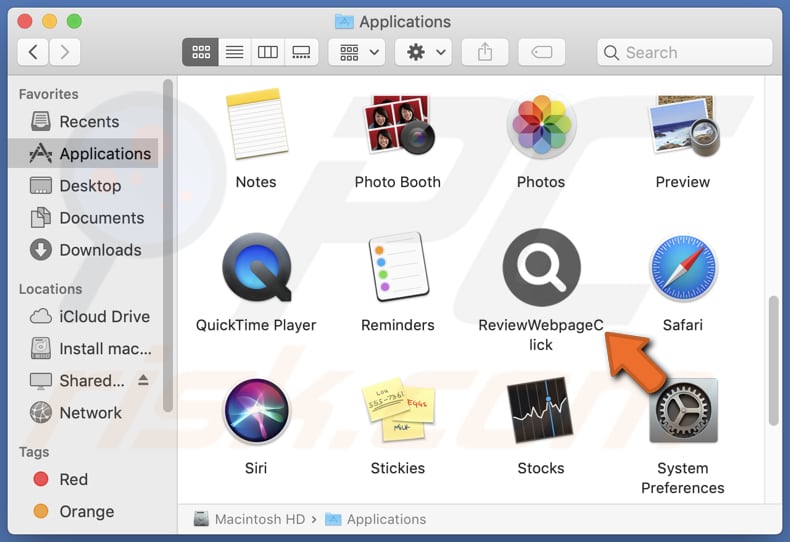Select the Stocks app icon
Image resolution: width=790 pixels, height=542 pixels.
pos(540,410)
